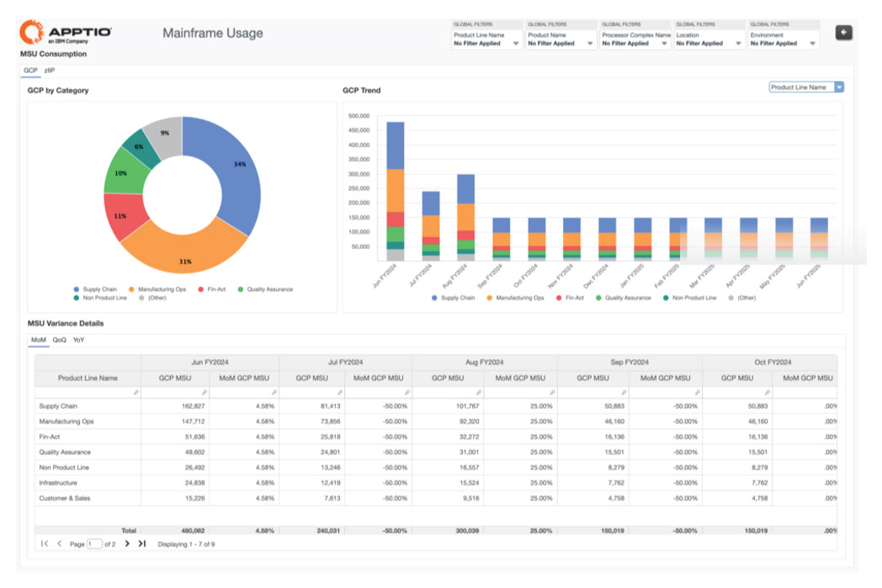Switch to the zIIP tab
Image resolution: width=882 pixels, height=588 pixels.
[x=50, y=71]
